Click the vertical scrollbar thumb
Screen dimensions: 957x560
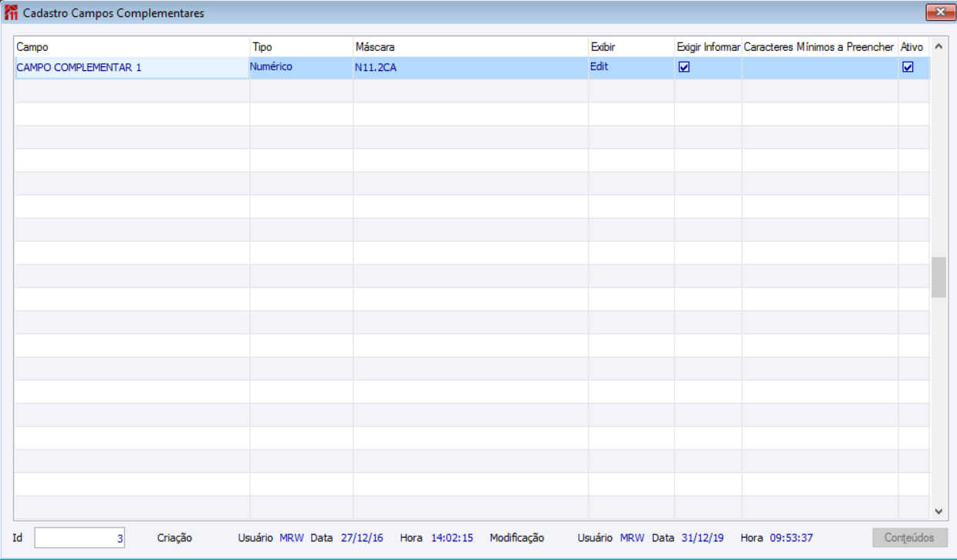tap(938, 278)
